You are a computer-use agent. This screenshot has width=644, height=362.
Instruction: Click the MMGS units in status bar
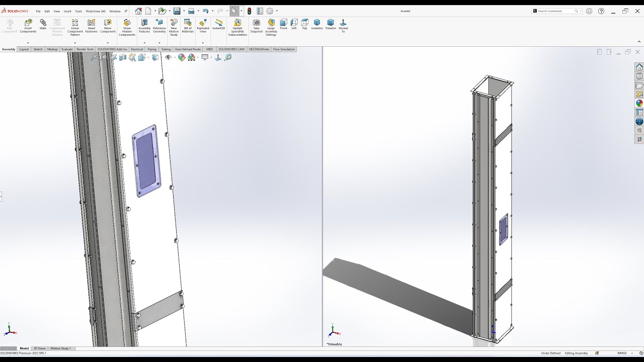pyautogui.click(x=622, y=353)
